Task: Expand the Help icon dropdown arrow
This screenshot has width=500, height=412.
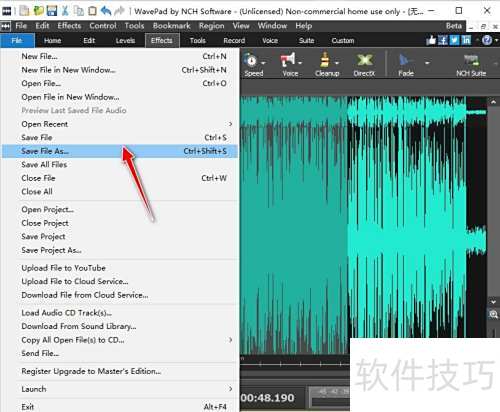Action: [496, 40]
